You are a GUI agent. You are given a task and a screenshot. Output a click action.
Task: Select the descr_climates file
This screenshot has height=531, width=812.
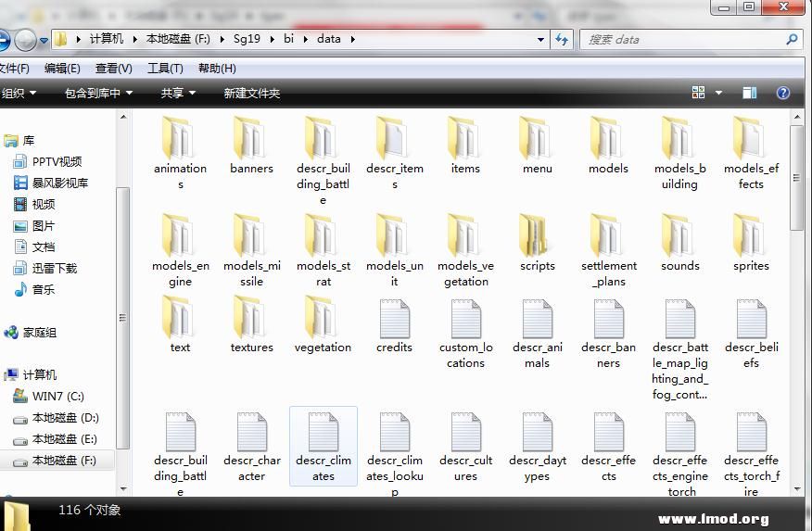coord(324,446)
